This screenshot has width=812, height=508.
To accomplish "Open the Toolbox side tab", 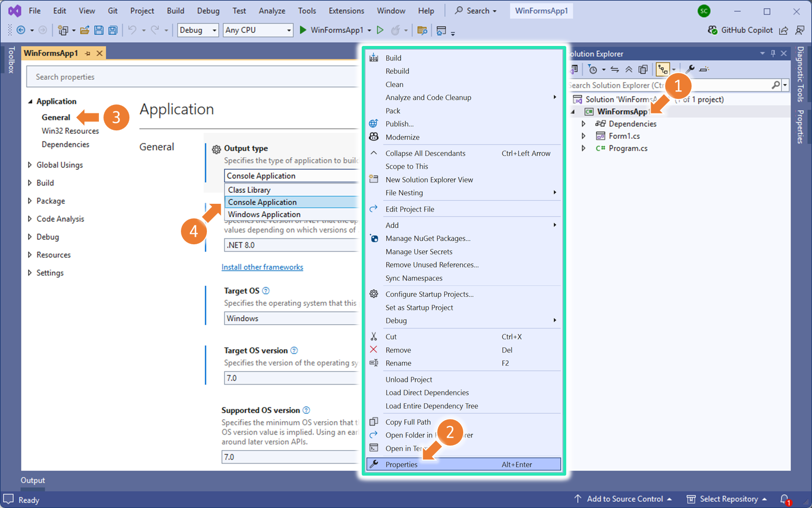I will pos(11,60).
